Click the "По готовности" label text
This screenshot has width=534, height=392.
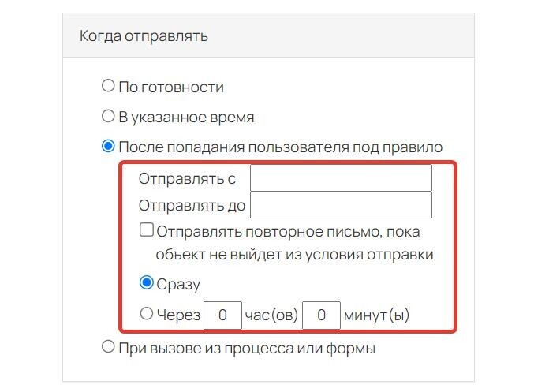pyautogui.click(x=171, y=88)
